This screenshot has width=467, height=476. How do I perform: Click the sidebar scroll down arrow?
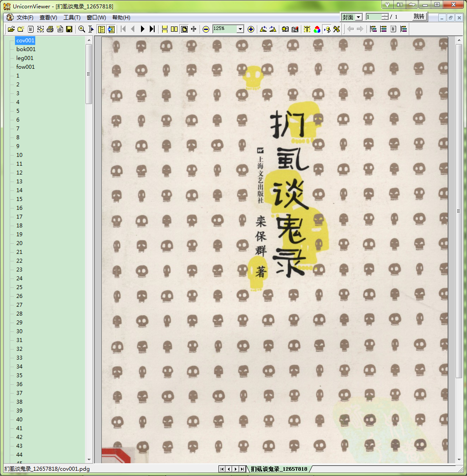[x=89, y=460]
